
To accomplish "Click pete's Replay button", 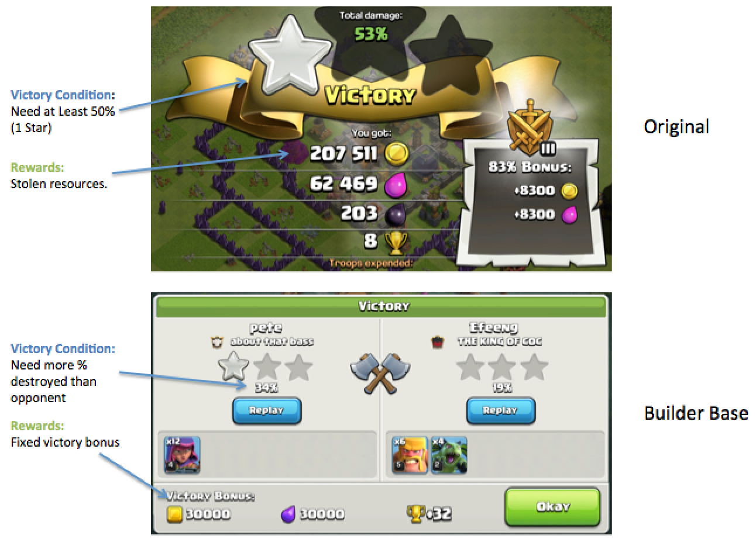I will tap(267, 410).
